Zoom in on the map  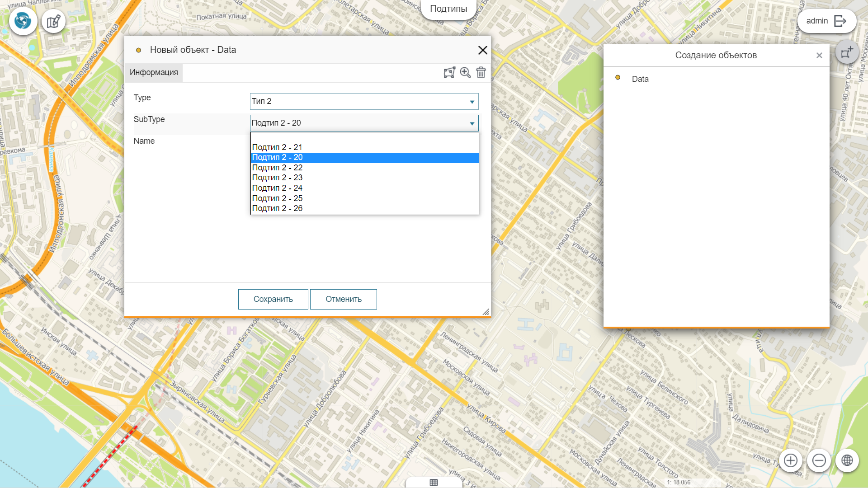[791, 460]
